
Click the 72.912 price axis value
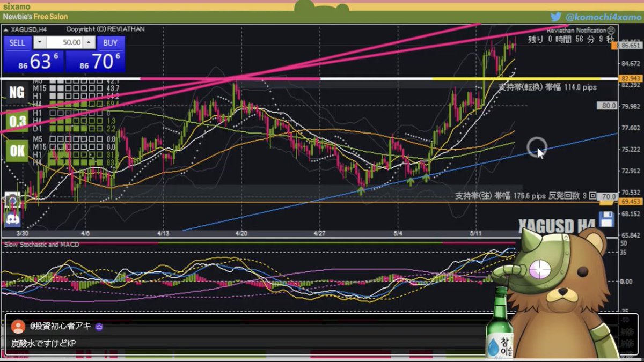[630, 171]
